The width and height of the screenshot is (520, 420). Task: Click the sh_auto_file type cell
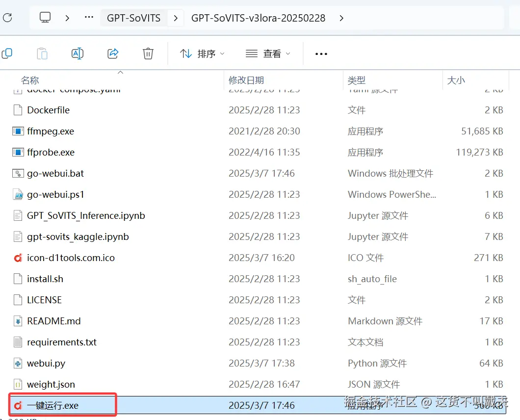372,279
